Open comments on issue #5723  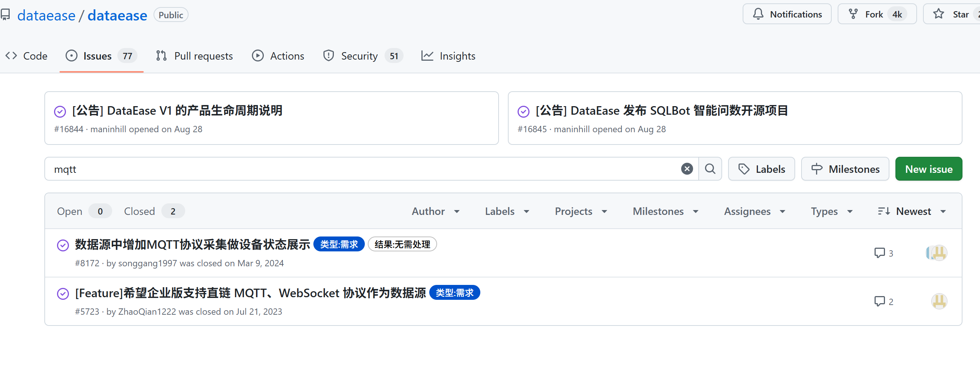(x=883, y=302)
